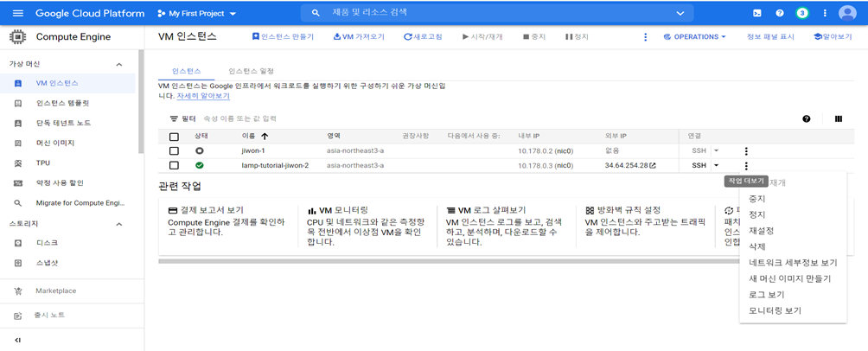868x351 pixels.
Task: Click the 알아보기 button in toolbar
Action: [833, 37]
